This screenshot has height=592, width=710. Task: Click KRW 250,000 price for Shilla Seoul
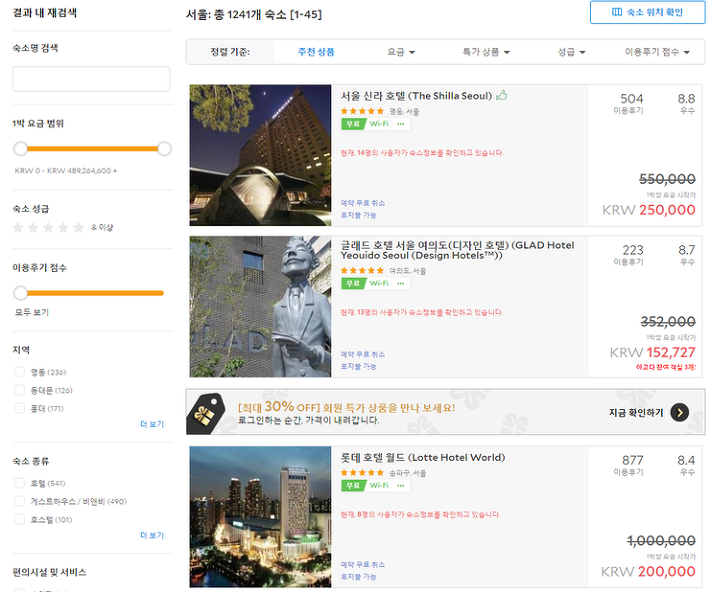(x=648, y=210)
